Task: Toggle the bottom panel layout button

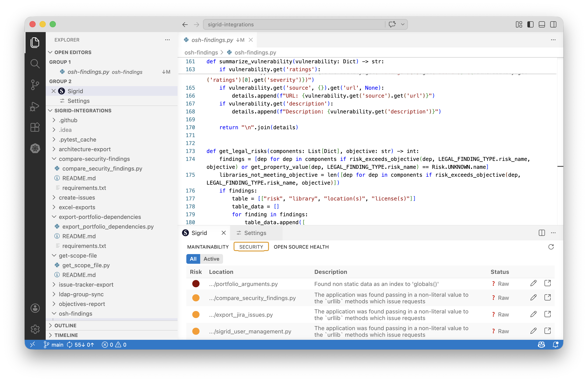Action: point(542,24)
